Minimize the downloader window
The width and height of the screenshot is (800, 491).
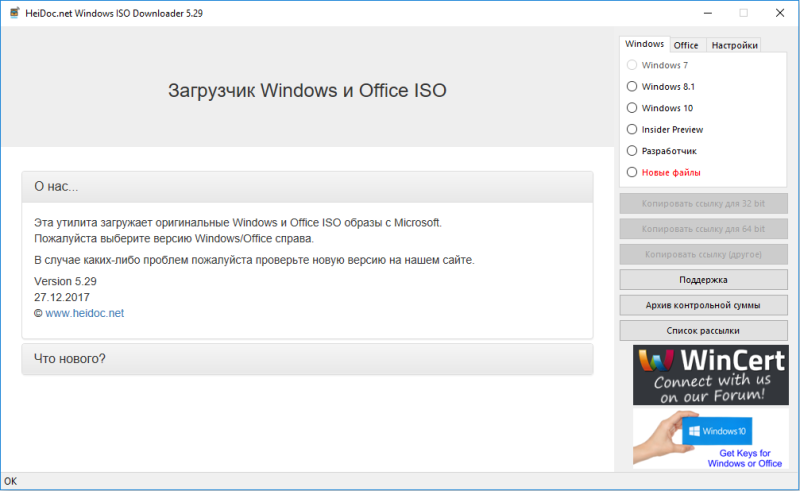point(708,13)
